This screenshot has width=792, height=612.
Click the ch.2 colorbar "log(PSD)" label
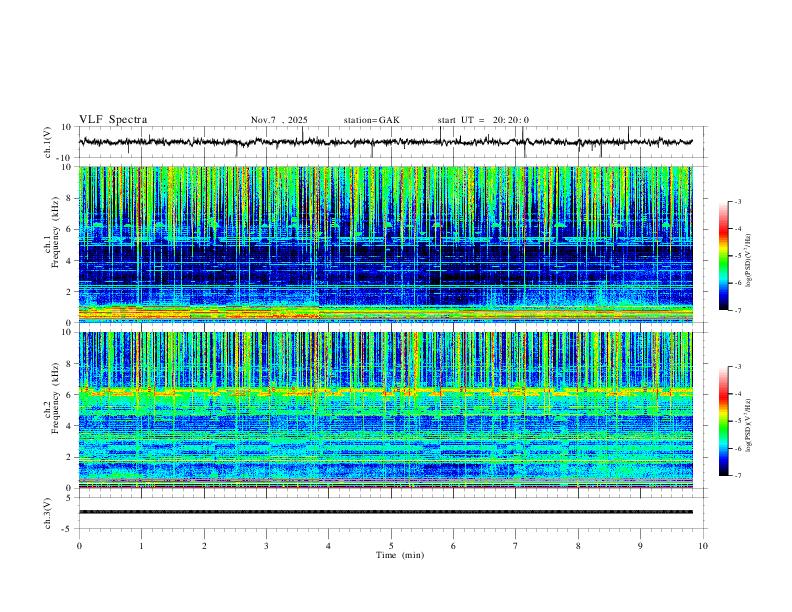pos(748,426)
